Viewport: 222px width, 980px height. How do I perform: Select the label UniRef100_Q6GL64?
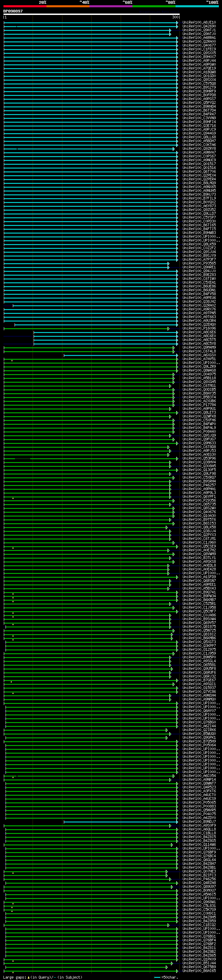pos(199,860)
